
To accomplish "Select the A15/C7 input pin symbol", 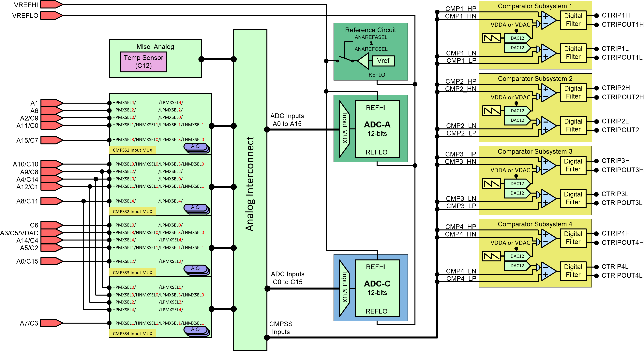I will (52, 140).
